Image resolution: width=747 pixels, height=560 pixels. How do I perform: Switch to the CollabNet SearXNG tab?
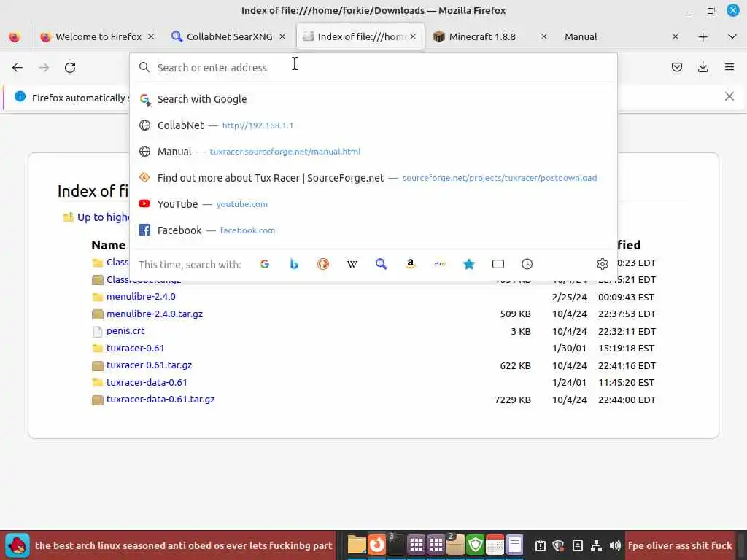pos(228,36)
